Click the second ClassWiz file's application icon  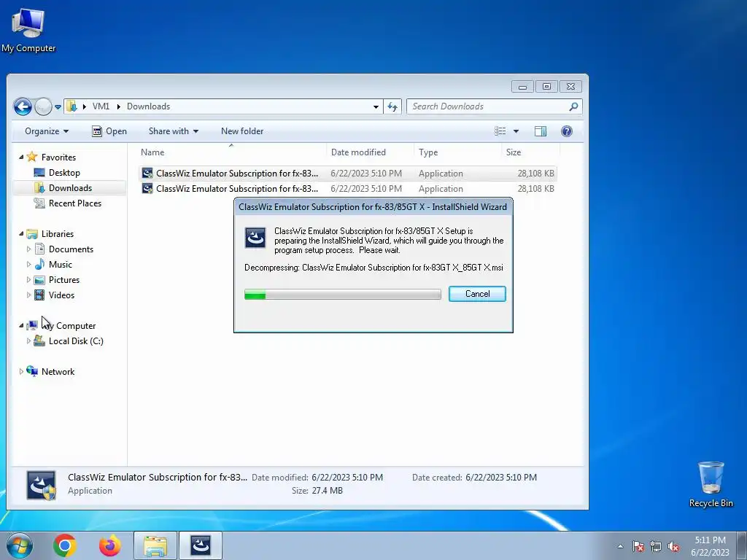[x=147, y=189]
